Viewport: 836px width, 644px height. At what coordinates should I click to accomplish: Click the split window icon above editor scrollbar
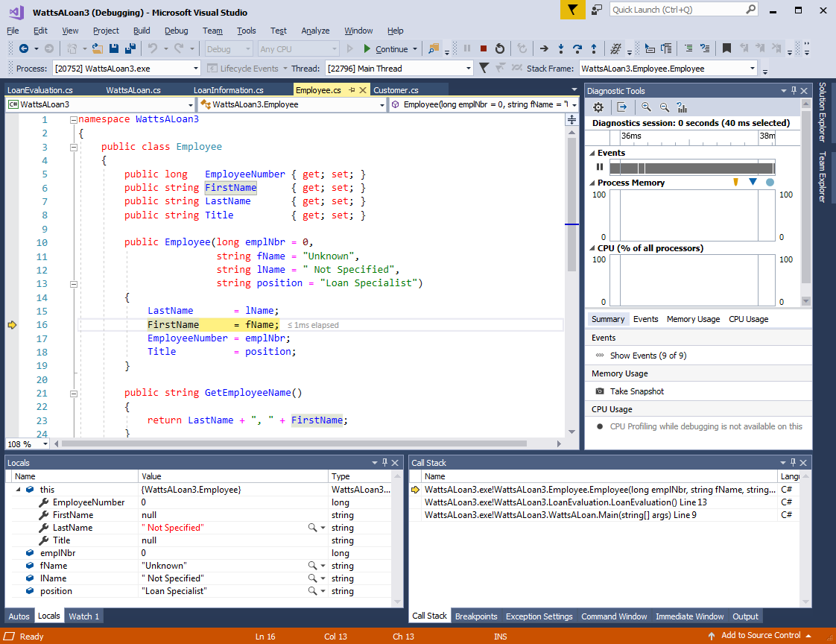[x=571, y=119]
